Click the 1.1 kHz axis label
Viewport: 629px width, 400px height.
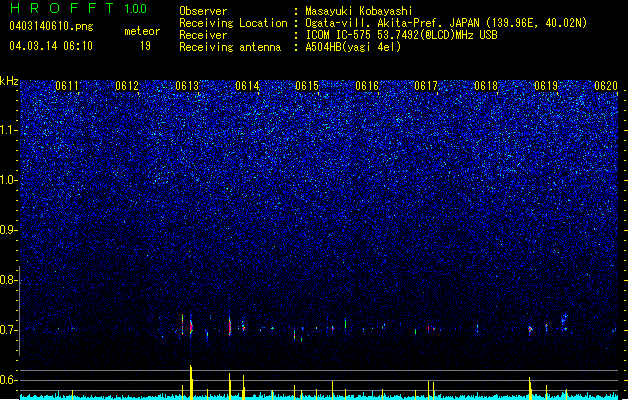pos(9,130)
